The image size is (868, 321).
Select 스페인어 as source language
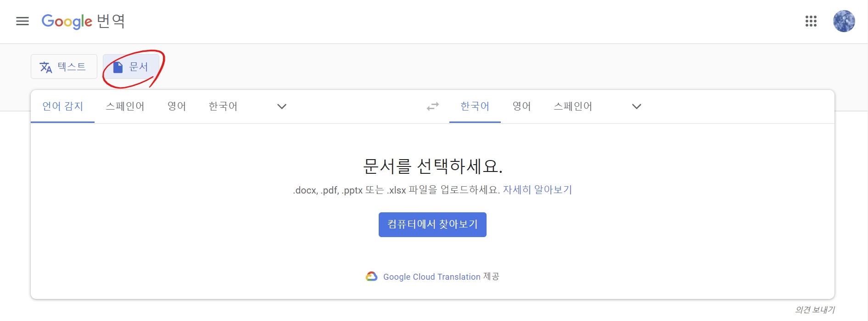click(x=125, y=106)
